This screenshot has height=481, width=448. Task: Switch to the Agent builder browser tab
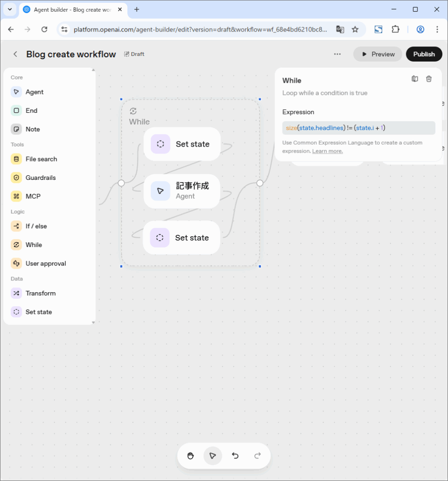pyautogui.click(x=71, y=9)
